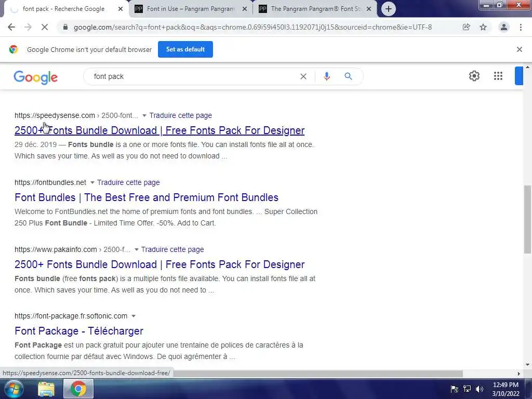The width and height of the screenshot is (532, 399).
Task: Click the 'Set as default' button
Action: 185,49
